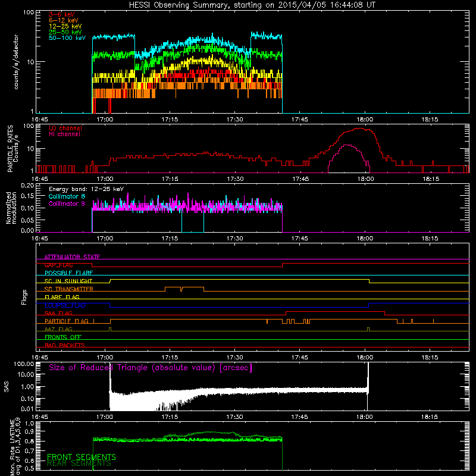Select the red 3-6 keV legend label
Image resolution: width=476 pixels, height=476 pixels.
pyautogui.click(x=62, y=14)
